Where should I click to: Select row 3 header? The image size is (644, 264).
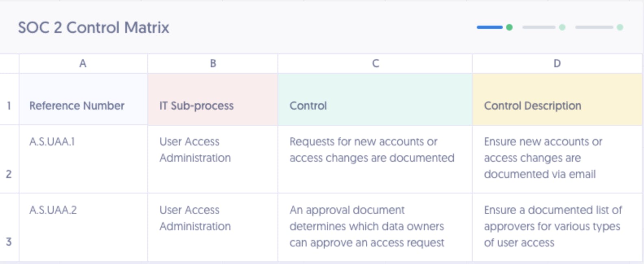point(9,227)
